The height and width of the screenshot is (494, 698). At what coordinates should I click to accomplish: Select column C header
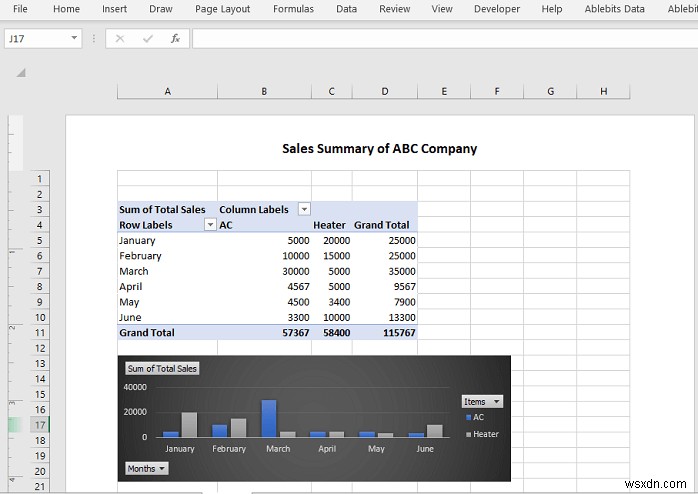coord(332,91)
